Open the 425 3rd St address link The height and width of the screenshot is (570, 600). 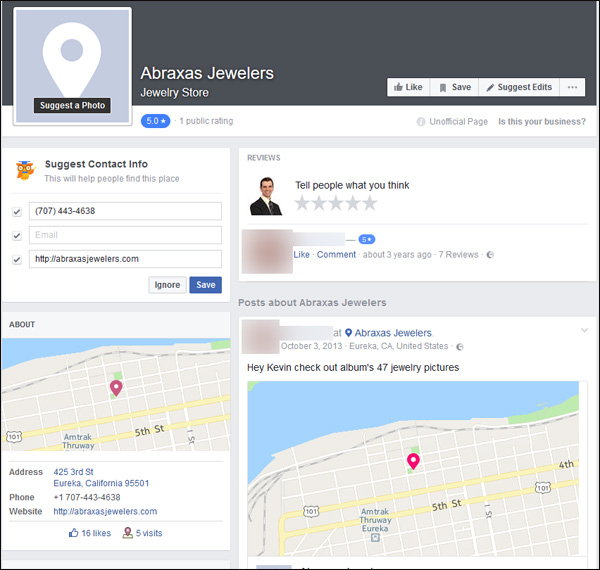point(73,472)
